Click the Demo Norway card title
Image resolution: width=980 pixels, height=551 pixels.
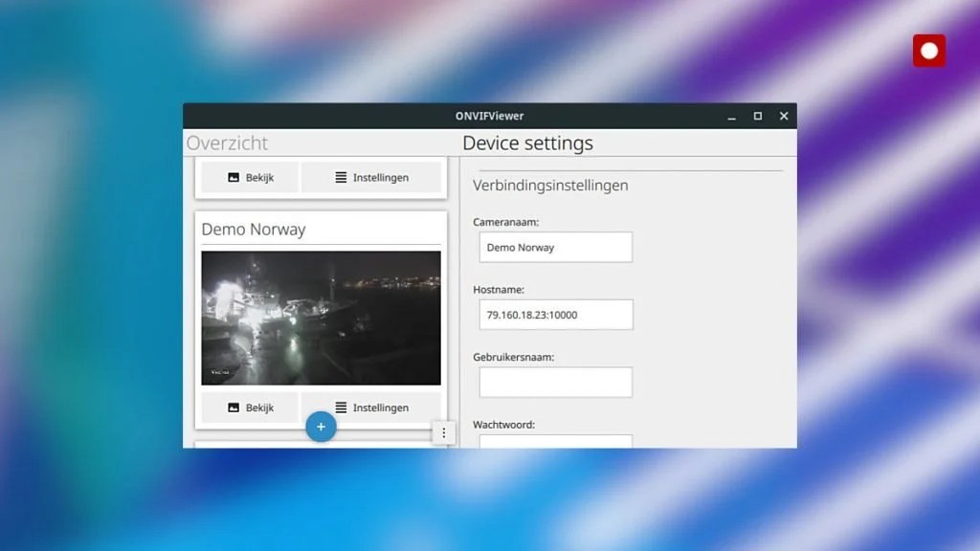click(x=253, y=230)
